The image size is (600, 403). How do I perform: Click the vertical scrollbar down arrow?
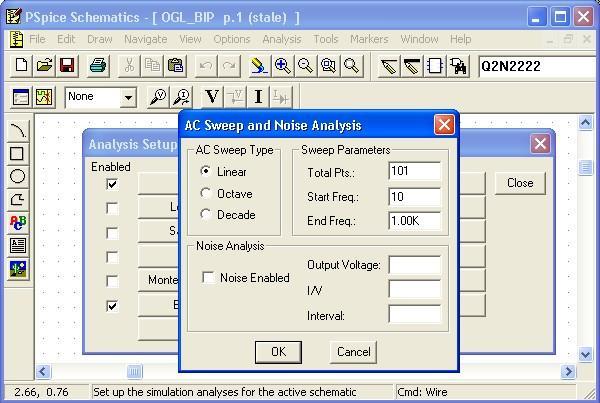coord(585,354)
